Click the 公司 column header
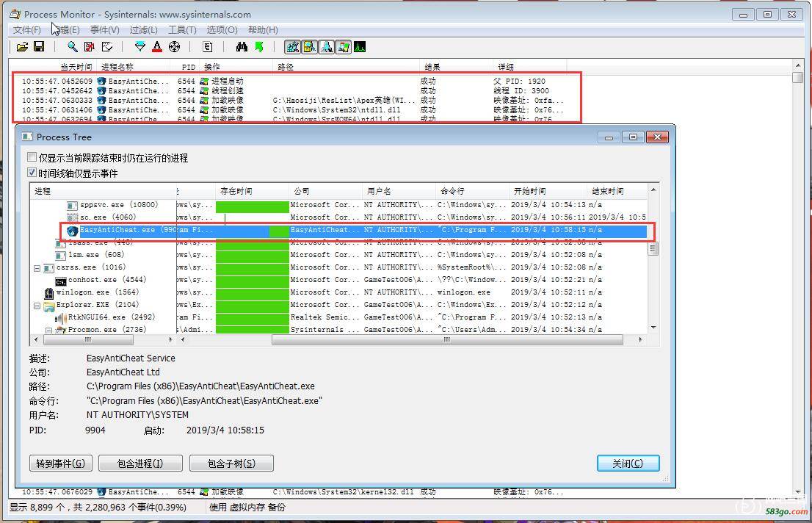 [325, 191]
